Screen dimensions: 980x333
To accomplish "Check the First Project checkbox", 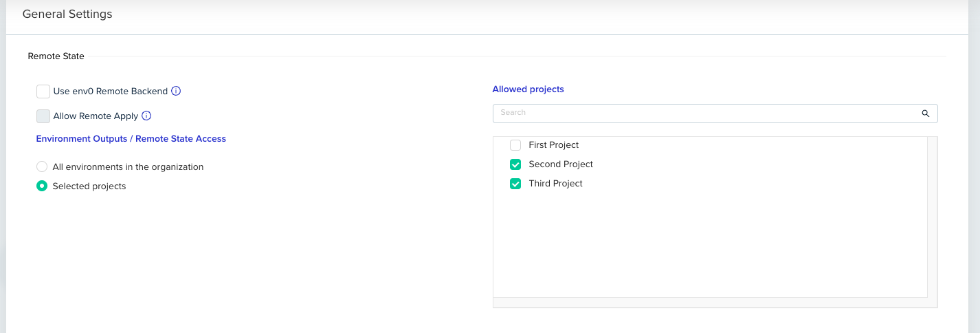I will [x=515, y=145].
